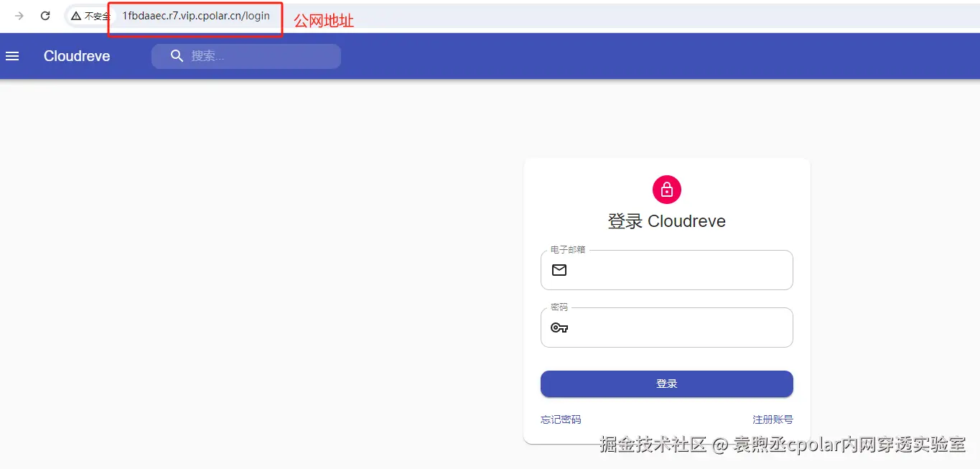Focus the 电子邮箱 email input field
Image resolution: width=980 pixels, height=469 pixels.
(x=667, y=270)
